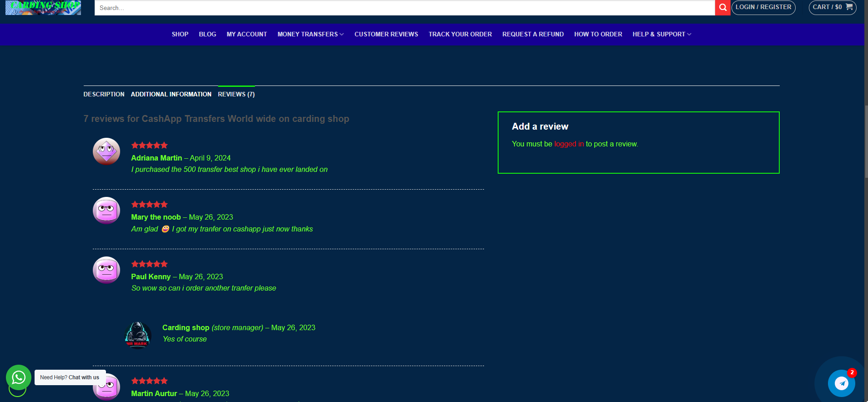Switch to the Additional Information tab
Viewport: 868px width, 402px height.
(x=171, y=94)
